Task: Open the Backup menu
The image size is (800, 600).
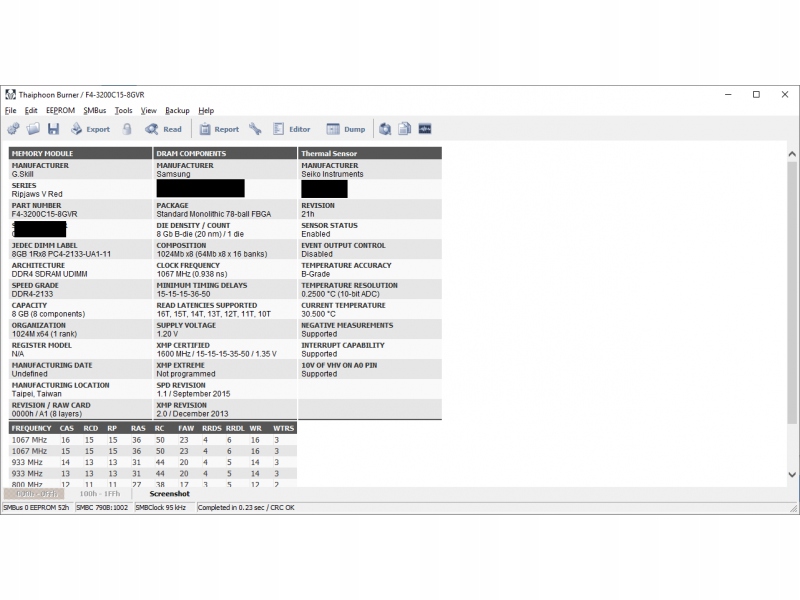Action: [177, 110]
